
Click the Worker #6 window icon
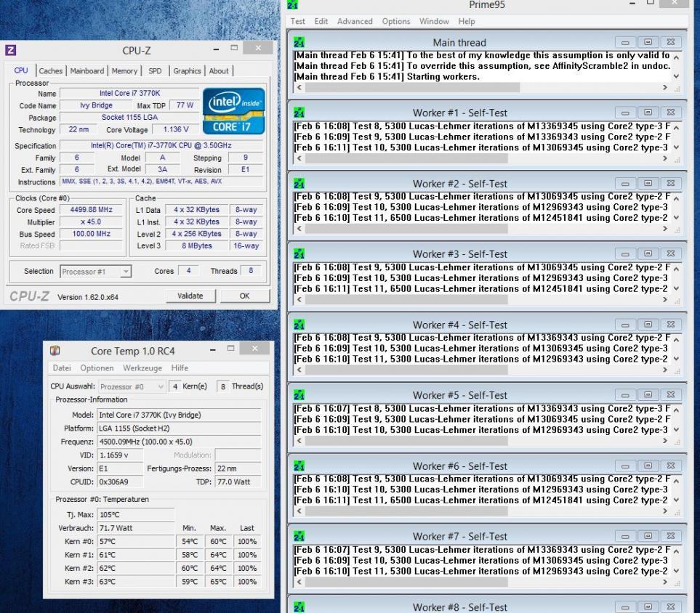[x=299, y=466]
